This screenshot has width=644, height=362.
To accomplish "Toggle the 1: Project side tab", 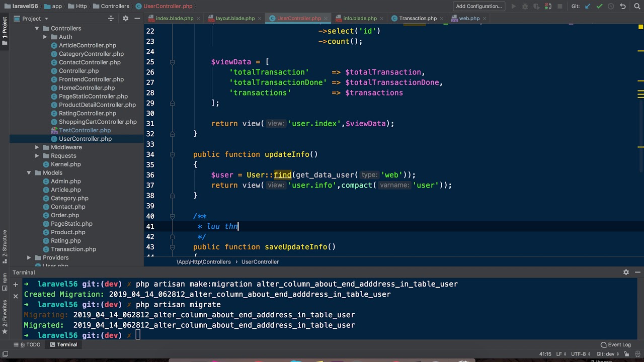I will (5, 30).
